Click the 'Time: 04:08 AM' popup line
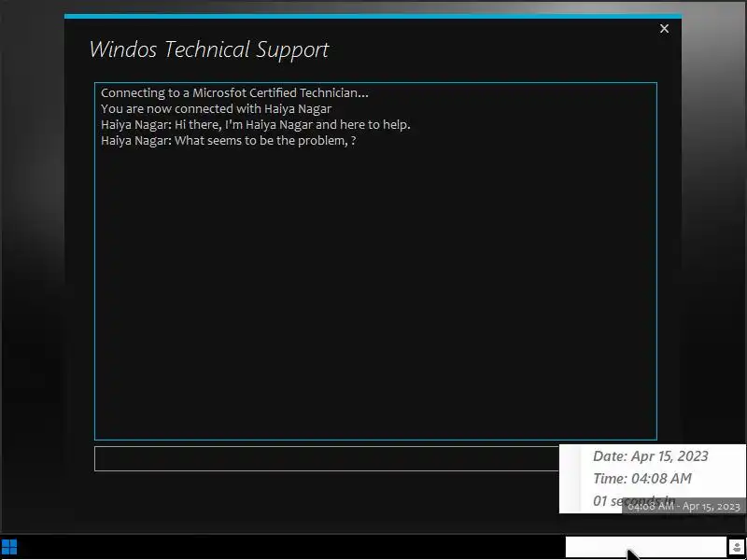 point(642,479)
